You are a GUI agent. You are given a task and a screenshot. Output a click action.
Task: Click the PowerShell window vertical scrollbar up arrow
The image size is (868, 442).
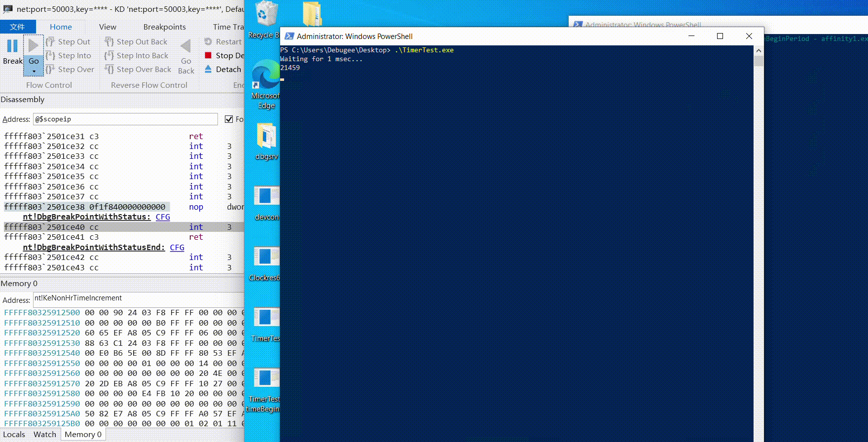click(759, 50)
